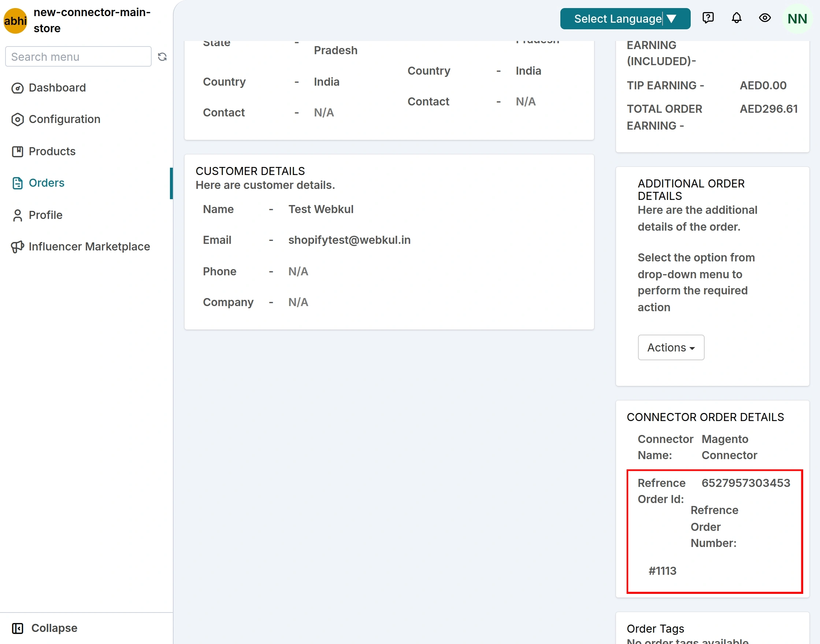Click the new-connector-main-store name
This screenshot has width=820, height=644.
(92, 21)
